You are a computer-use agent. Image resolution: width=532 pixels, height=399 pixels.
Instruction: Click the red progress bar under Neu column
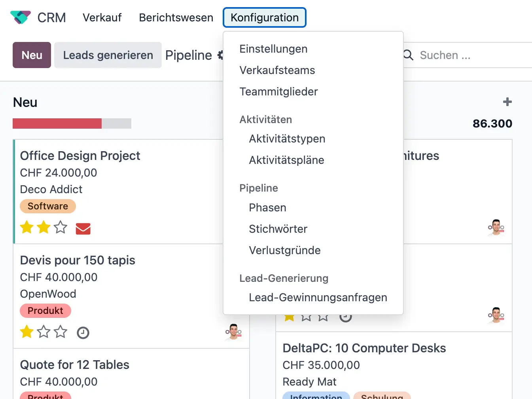click(x=57, y=123)
